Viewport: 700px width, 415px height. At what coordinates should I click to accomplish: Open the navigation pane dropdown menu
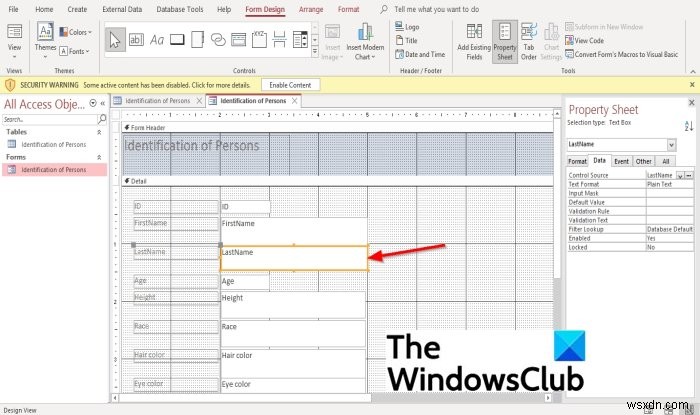pos(93,103)
